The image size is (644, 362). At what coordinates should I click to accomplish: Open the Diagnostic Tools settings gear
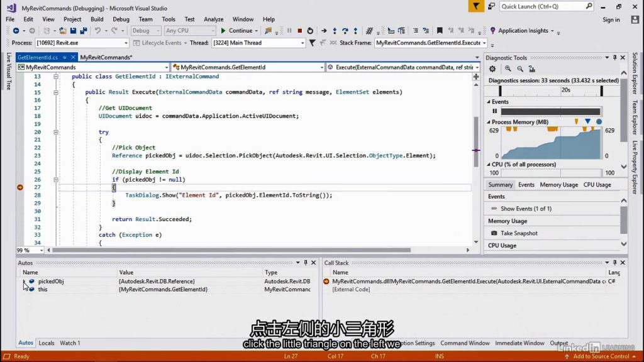492,69
